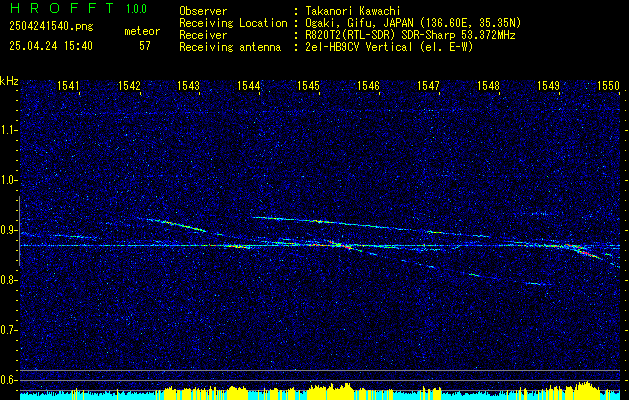Click the 1546 time marker
Screen dimensions: 629x400
click(x=368, y=85)
